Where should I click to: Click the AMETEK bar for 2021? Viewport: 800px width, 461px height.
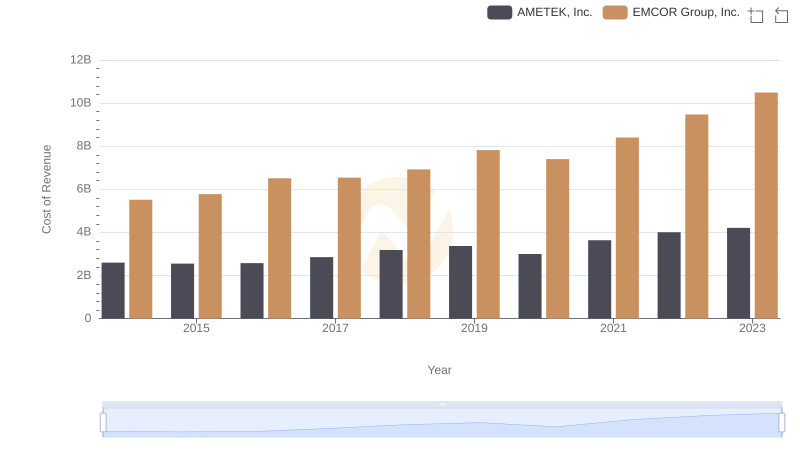pos(599,279)
